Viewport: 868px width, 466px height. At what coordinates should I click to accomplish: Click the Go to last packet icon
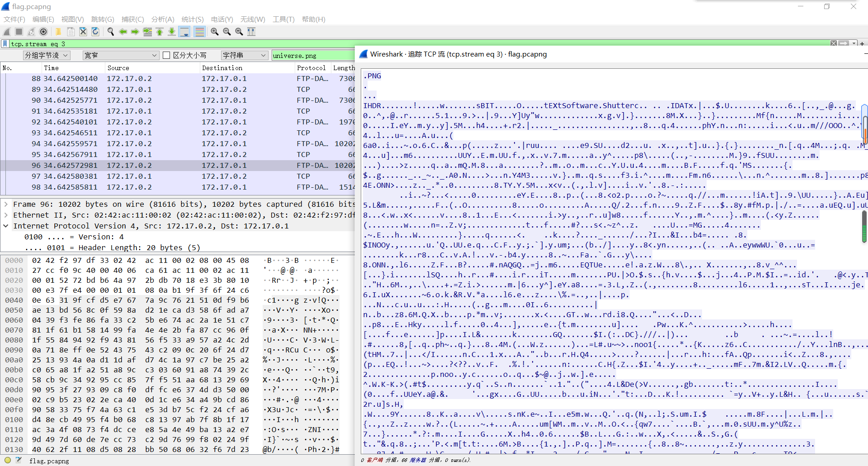172,32
